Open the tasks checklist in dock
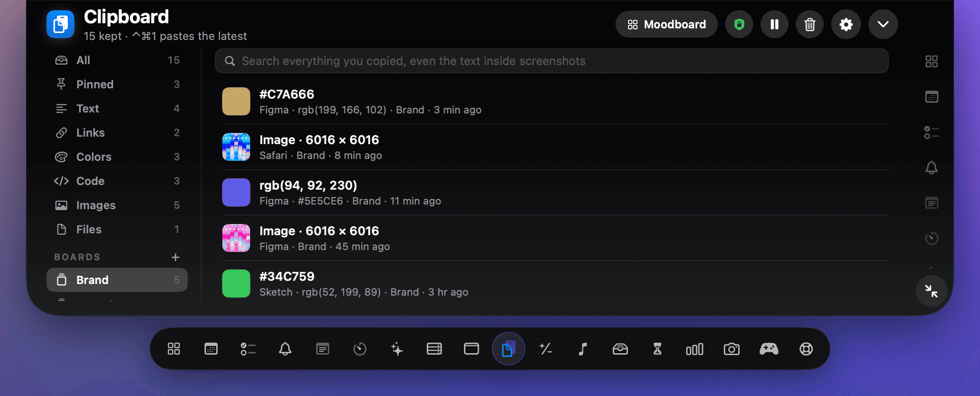The height and width of the screenshot is (396, 980). 248,349
